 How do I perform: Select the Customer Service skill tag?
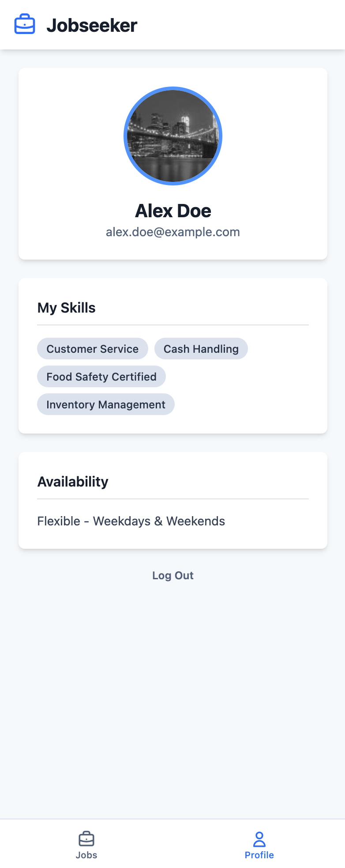click(x=93, y=349)
